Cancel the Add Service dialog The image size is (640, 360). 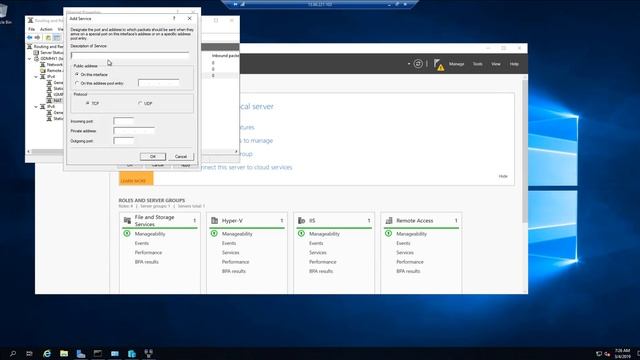(x=181, y=156)
